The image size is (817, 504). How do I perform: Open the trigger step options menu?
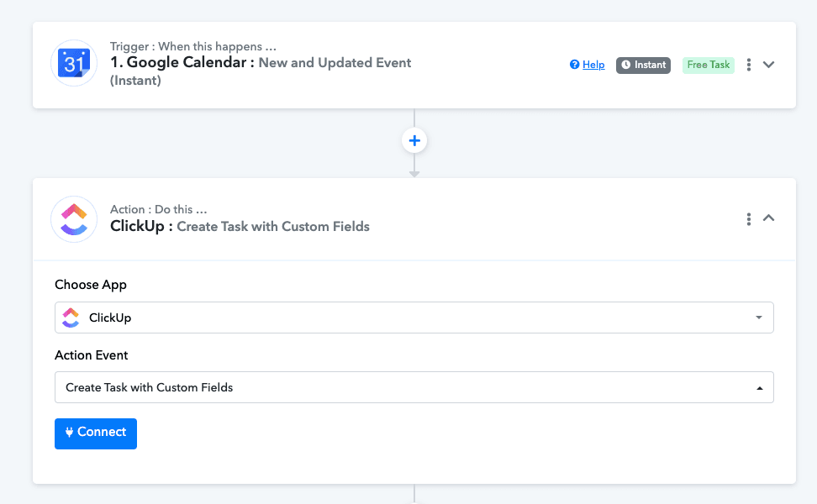748,64
